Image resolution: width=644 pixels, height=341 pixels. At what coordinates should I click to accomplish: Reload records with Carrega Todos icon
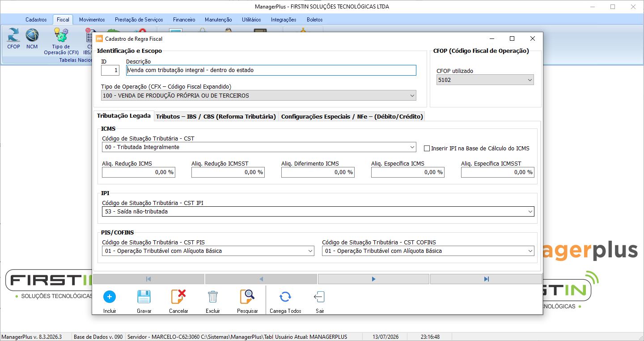pos(285,297)
